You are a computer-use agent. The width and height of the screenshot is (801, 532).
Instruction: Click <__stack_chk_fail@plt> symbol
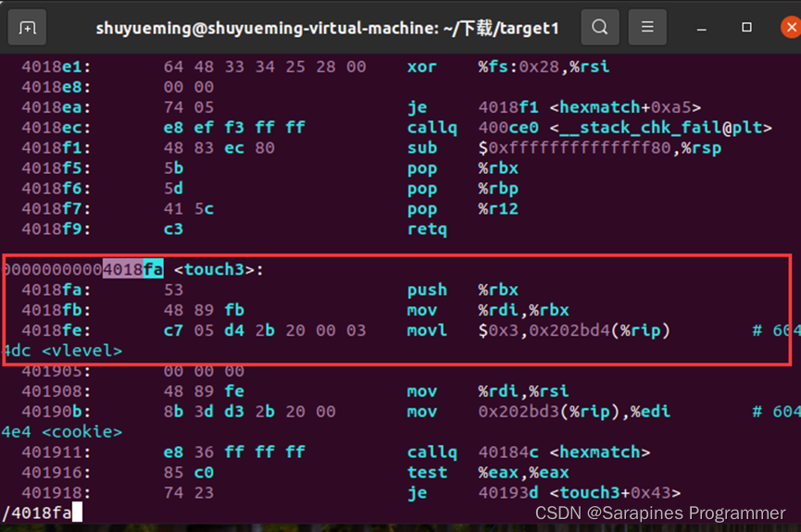click(x=660, y=128)
